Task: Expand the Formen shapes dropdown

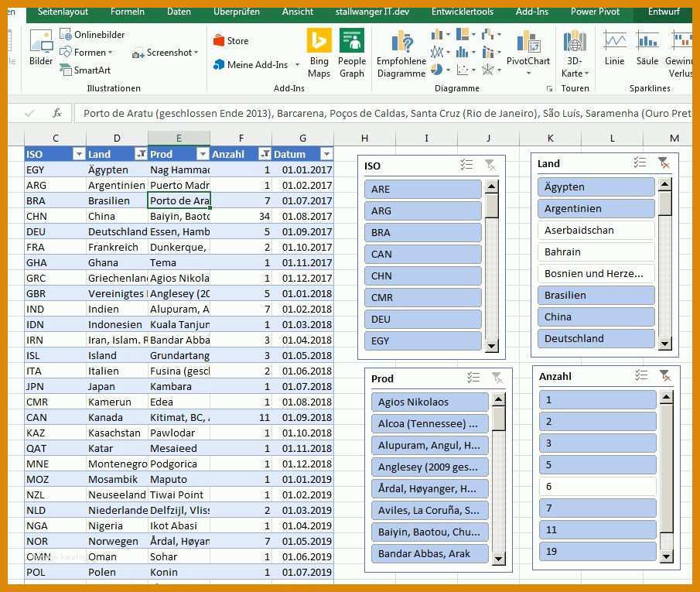Action: click(111, 53)
